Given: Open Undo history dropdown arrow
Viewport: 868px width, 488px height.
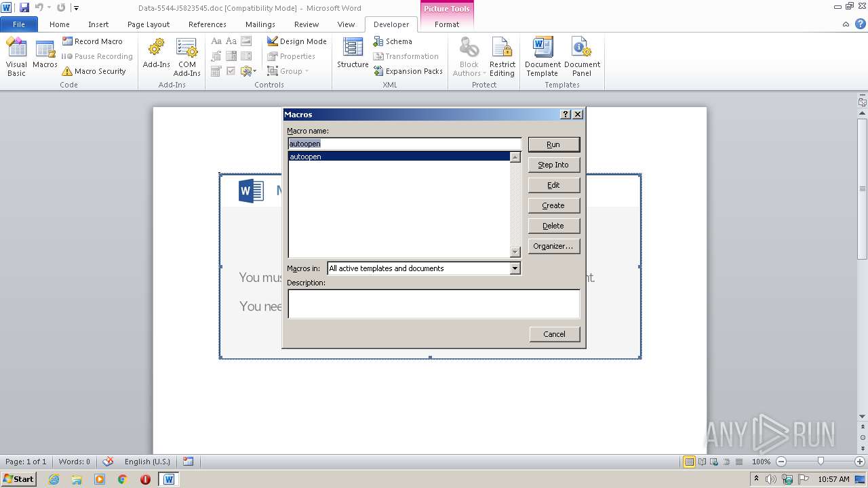Looking at the screenshot, I should click(x=49, y=7).
